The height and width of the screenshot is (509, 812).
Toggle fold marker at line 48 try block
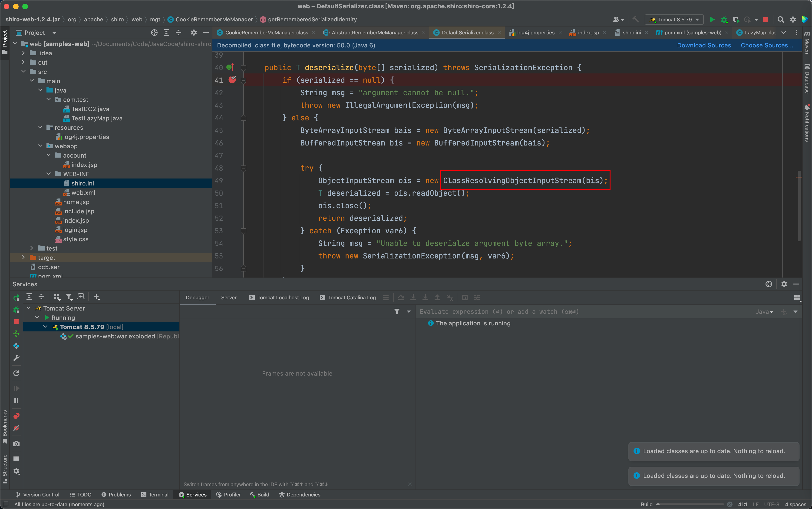[244, 168]
